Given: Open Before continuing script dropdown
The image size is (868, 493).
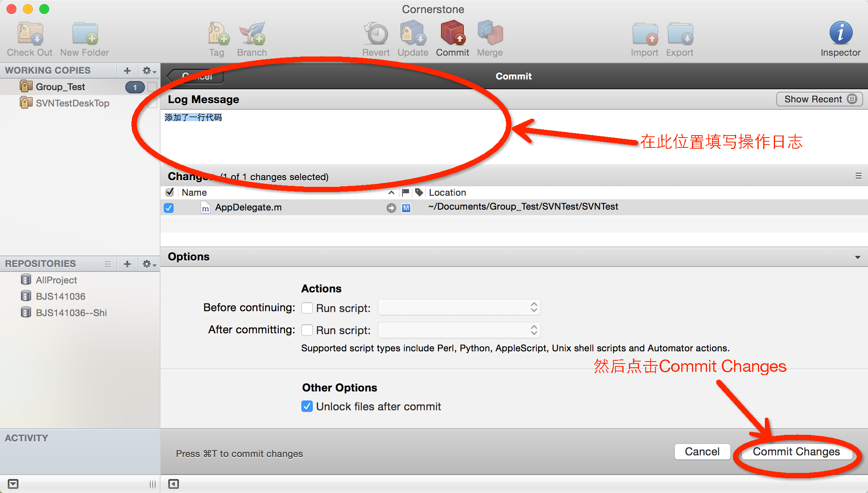Looking at the screenshot, I should pyautogui.click(x=459, y=308).
